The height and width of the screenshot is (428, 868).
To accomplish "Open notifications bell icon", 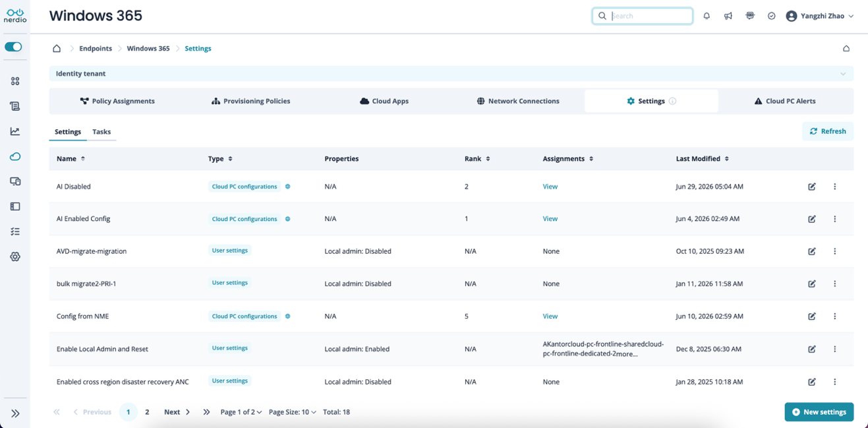I will 707,16.
